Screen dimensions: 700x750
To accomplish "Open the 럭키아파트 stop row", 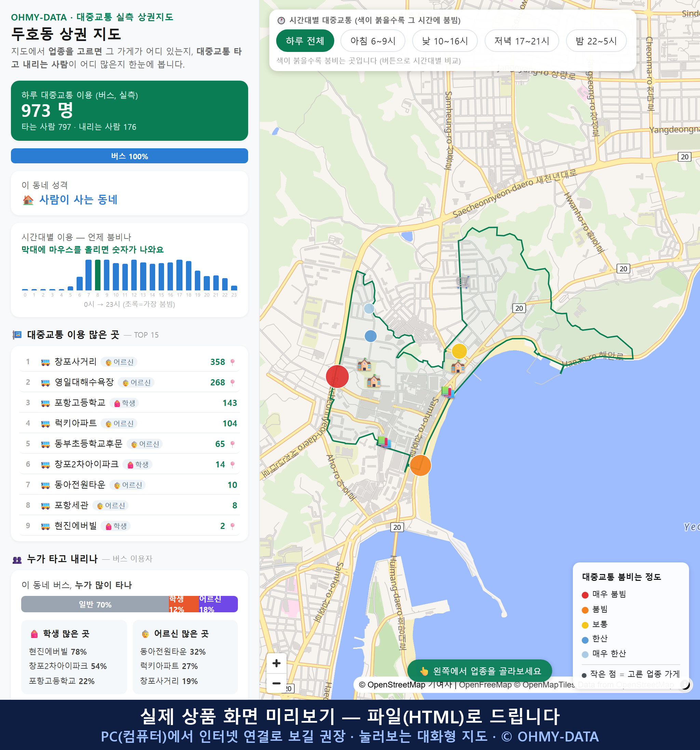I will tap(130, 423).
